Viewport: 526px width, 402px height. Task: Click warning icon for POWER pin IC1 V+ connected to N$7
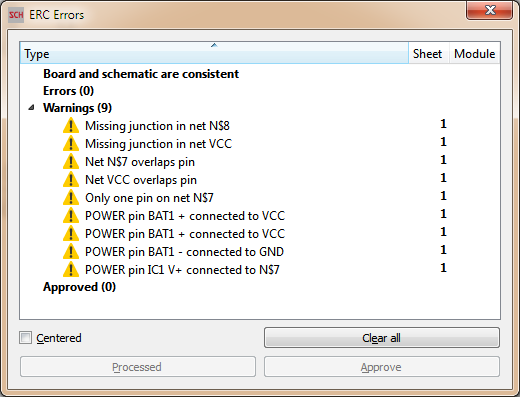point(71,270)
